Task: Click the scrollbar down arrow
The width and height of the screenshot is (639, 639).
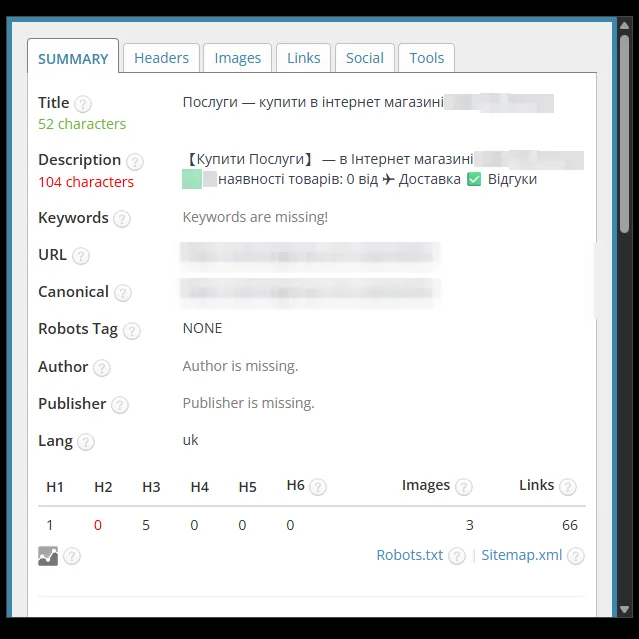Action: pyautogui.click(x=624, y=610)
